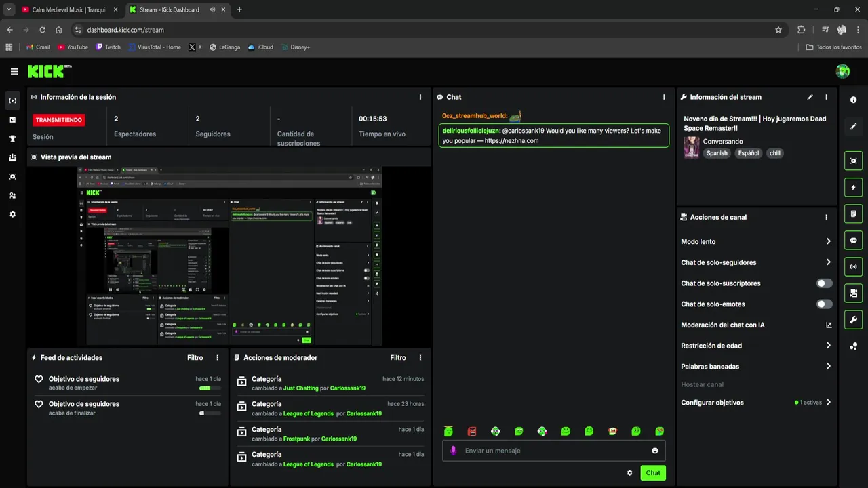Open Acciones de canal three-dot menu

(826, 217)
